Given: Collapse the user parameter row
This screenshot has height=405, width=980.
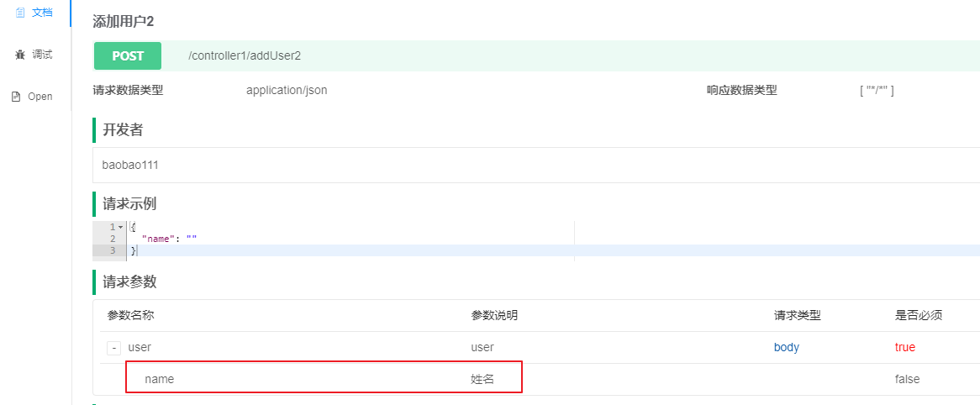Looking at the screenshot, I should pyautogui.click(x=113, y=348).
